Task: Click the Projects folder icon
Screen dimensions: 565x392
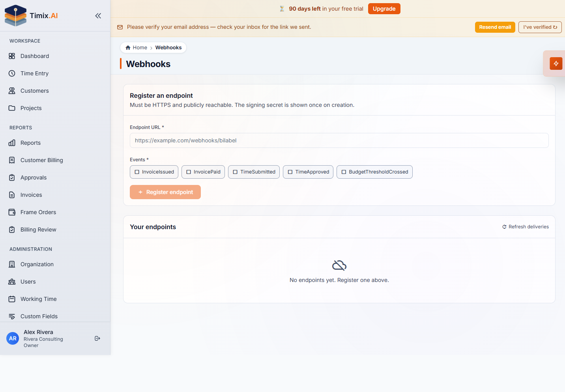Action: pyautogui.click(x=12, y=108)
